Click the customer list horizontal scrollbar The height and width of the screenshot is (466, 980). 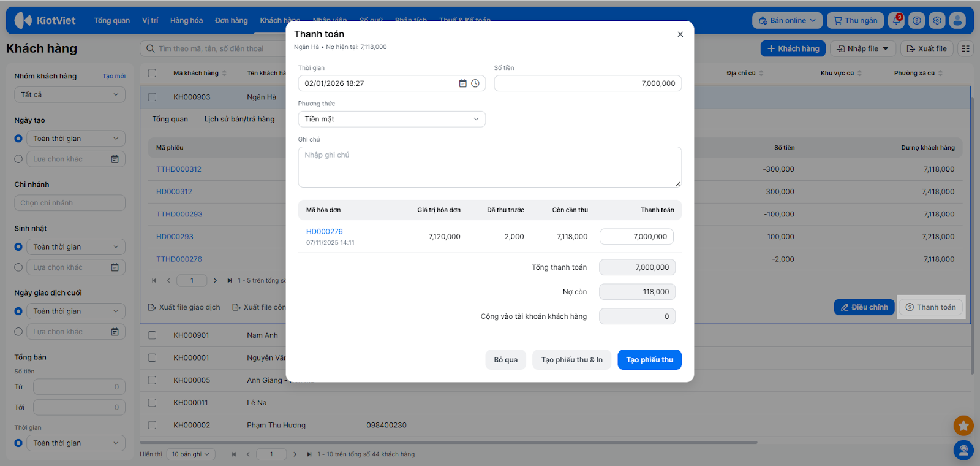point(448,442)
